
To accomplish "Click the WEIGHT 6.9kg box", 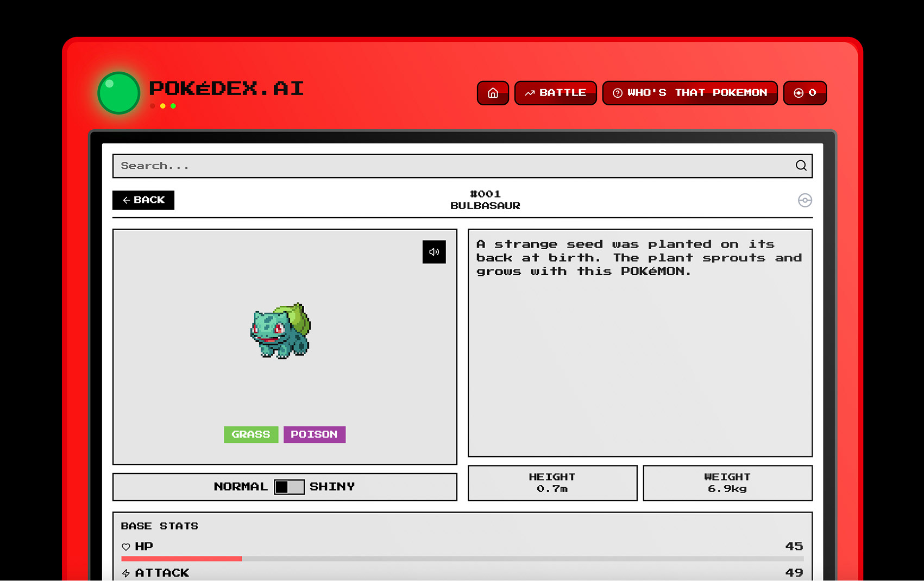I will click(727, 483).
